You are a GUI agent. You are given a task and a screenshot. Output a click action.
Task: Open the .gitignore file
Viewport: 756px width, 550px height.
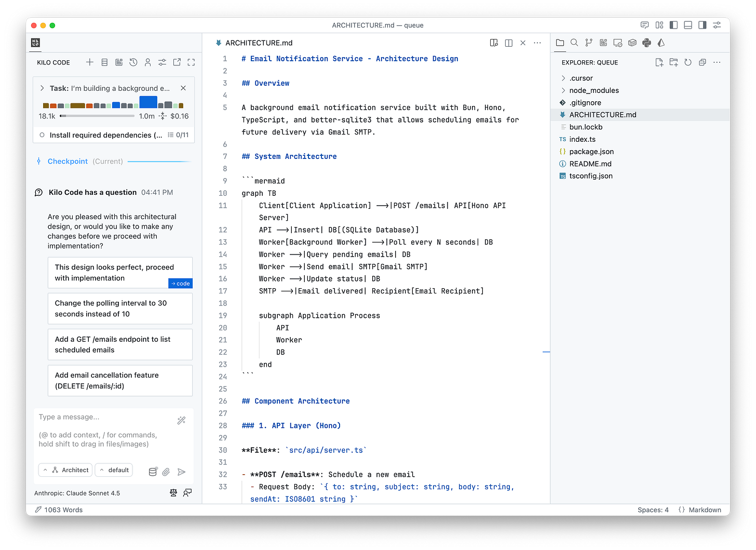[640, 103]
